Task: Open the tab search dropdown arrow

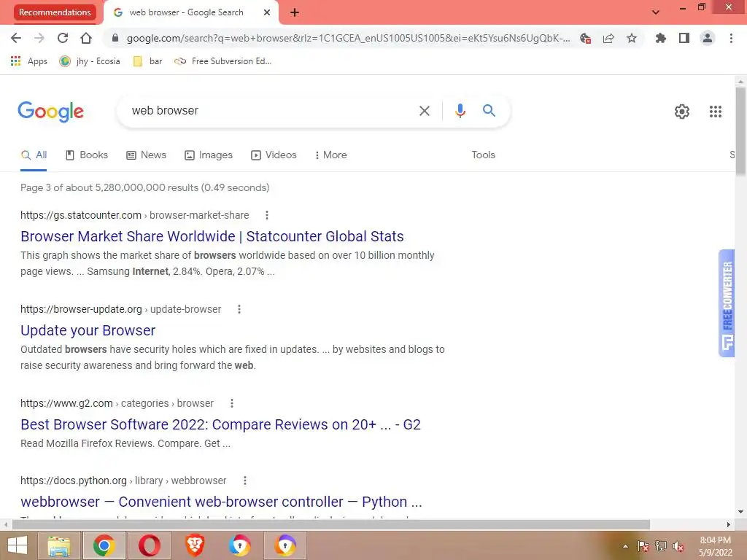Action: tap(656, 12)
